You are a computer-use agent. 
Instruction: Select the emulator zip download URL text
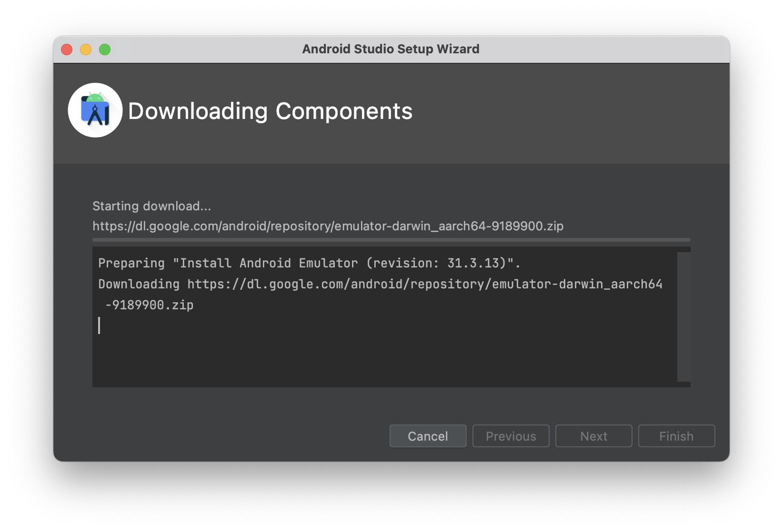tap(327, 227)
